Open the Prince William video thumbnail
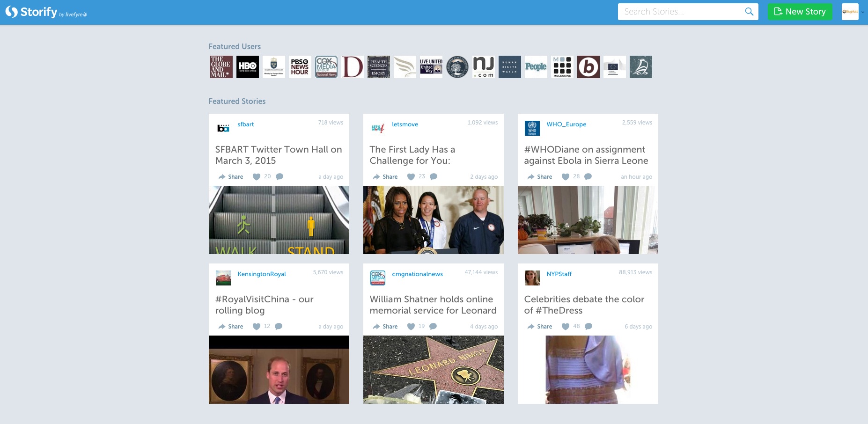Screen dimensions: 868x424 click(x=279, y=370)
